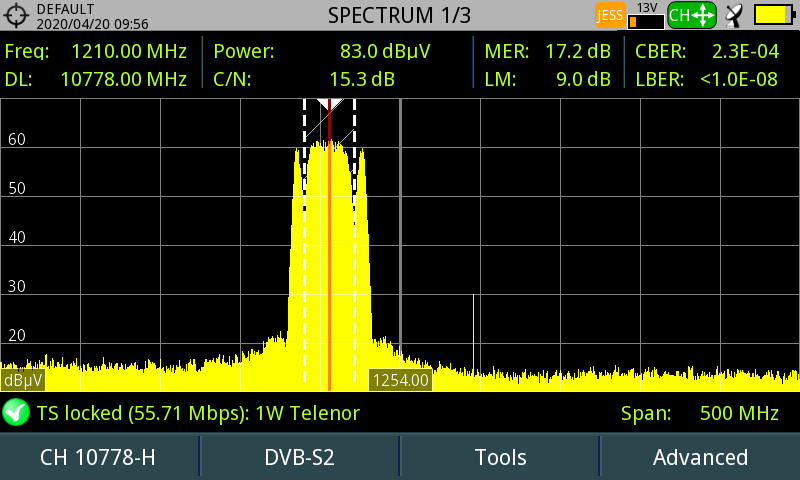Tap the date and time 2020/04/20 09:56

92,23
